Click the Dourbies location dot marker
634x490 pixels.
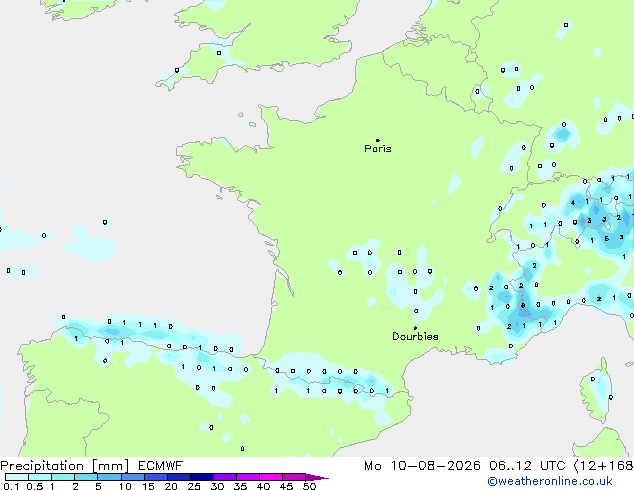click(415, 328)
